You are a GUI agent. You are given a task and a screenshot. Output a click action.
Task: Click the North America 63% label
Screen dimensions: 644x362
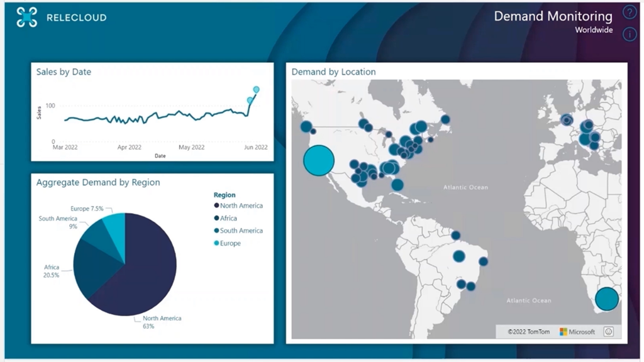162,322
